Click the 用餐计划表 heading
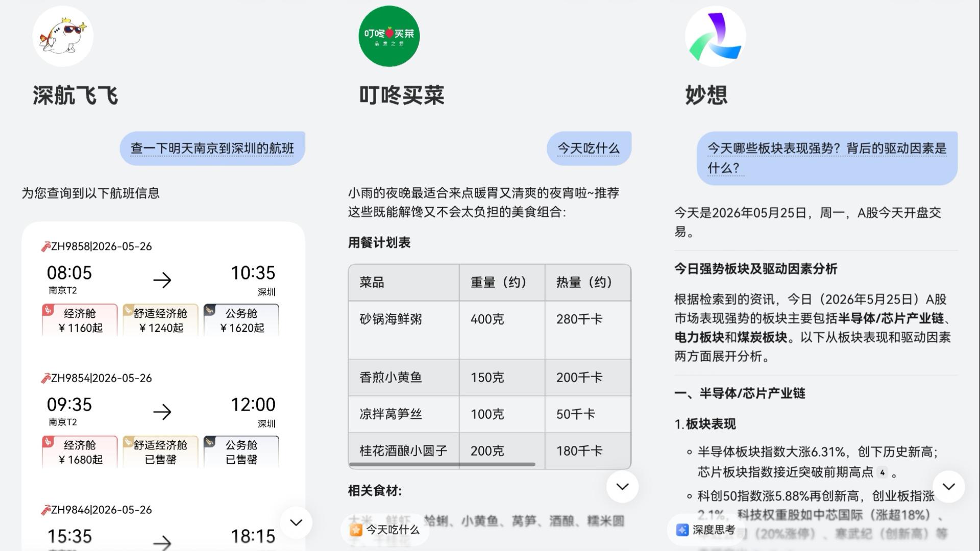The height and width of the screenshot is (551, 980). tap(379, 243)
